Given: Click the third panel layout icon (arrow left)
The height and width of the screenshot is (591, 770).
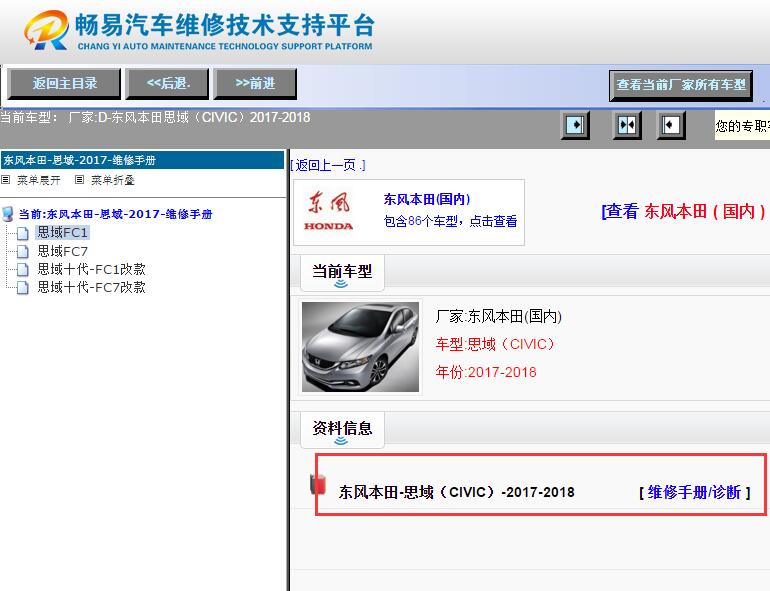Looking at the screenshot, I should click(x=671, y=125).
